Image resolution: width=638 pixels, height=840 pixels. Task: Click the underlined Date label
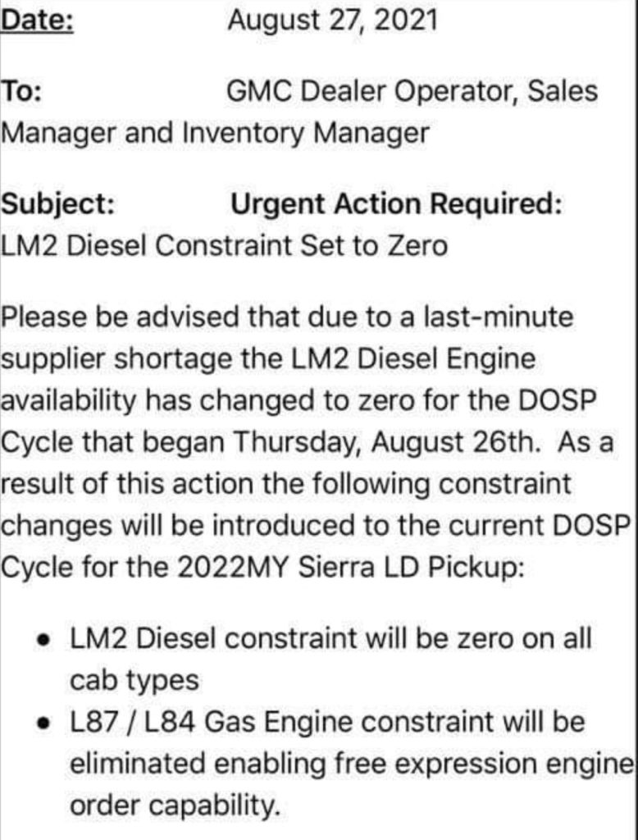[37, 21]
